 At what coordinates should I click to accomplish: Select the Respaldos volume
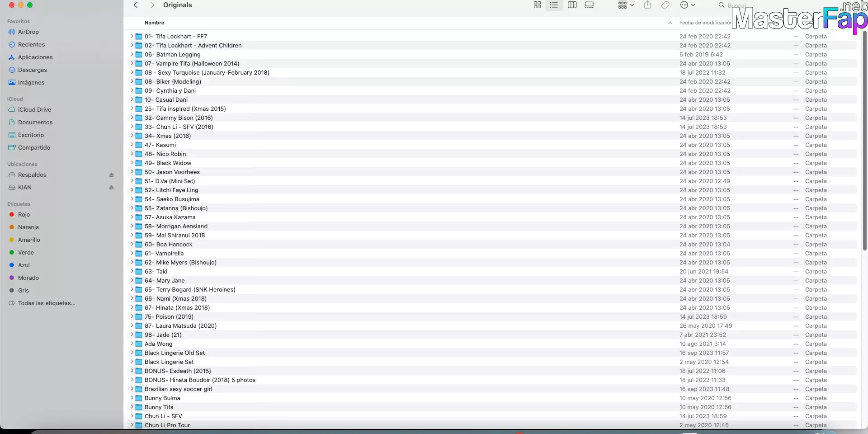pos(32,175)
